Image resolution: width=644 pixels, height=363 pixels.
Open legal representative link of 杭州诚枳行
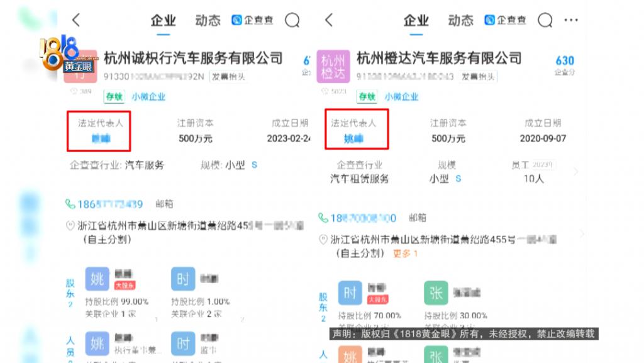click(x=101, y=138)
